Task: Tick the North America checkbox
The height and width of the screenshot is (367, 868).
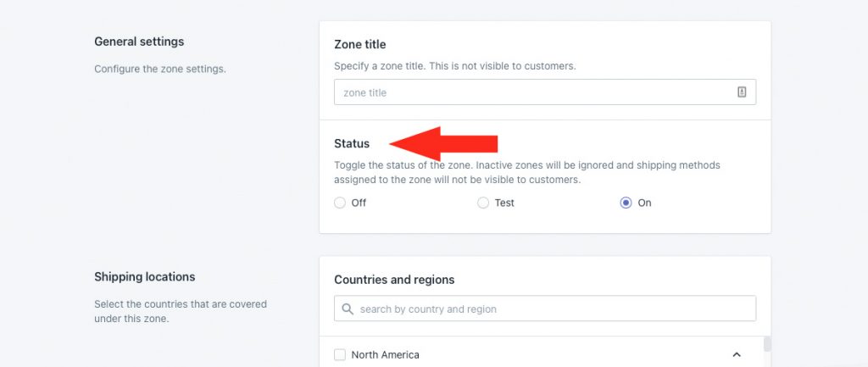Action: (x=340, y=354)
